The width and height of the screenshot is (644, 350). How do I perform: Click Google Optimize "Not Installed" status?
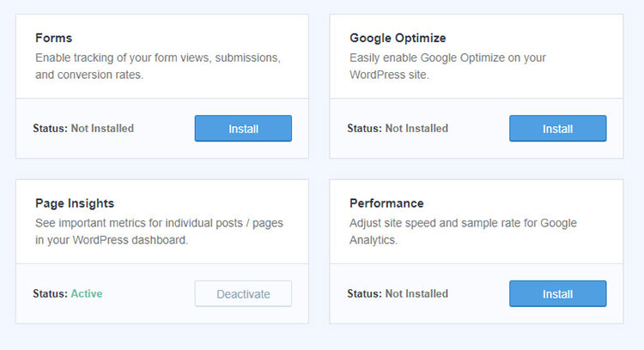click(x=416, y=129)
